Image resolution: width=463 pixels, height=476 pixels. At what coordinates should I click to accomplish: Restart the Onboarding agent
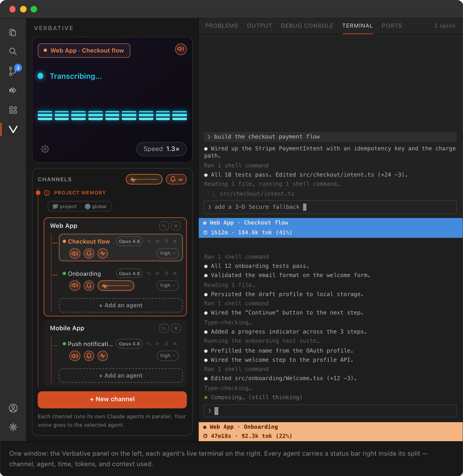[166, 273]
